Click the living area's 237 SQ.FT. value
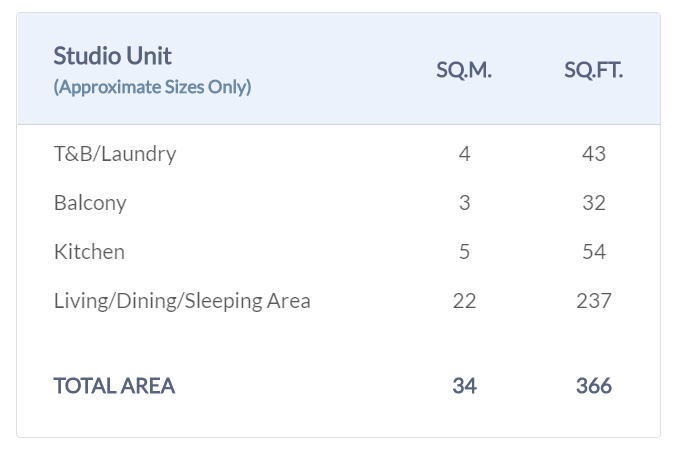 [x=594, y=301]
